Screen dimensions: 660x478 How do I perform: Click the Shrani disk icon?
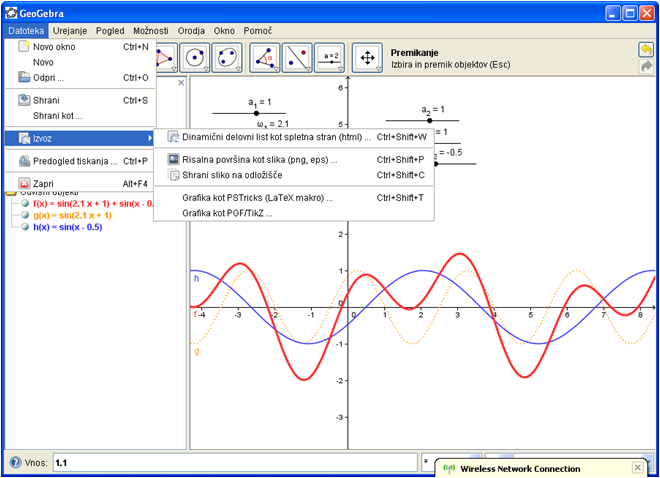(24, 100)
